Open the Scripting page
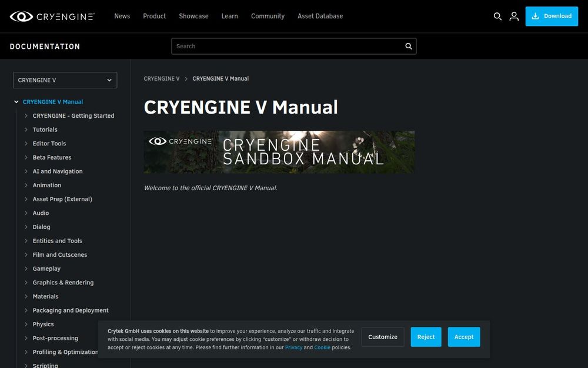This screenshot has width=588, height=368. coord(45,365)
